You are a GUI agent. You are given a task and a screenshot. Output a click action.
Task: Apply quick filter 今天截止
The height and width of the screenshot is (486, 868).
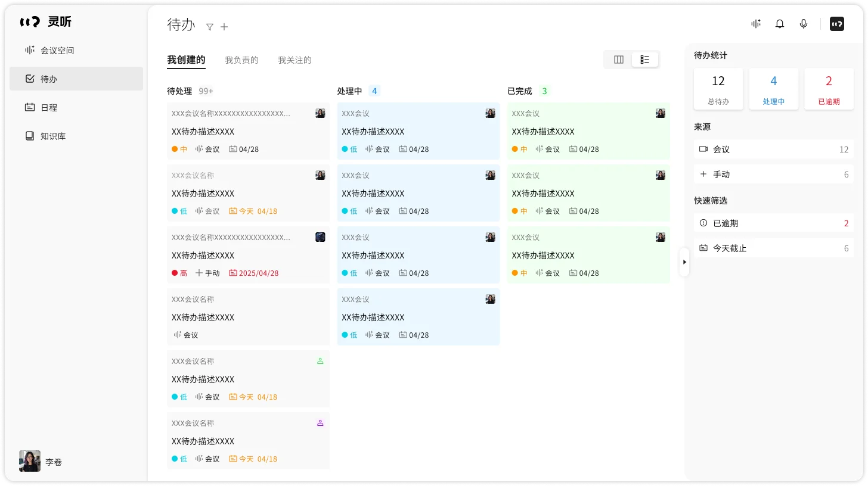(774, 248)
